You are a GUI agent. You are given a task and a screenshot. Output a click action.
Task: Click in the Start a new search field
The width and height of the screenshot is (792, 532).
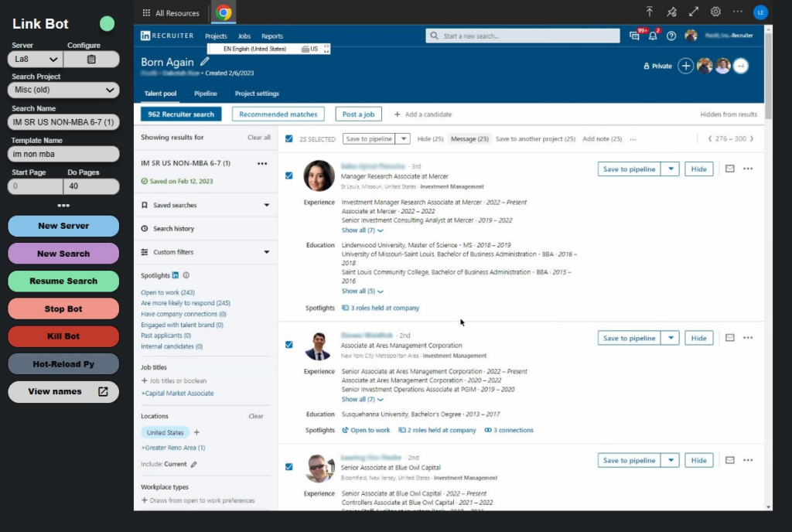(x=523, y=36)
